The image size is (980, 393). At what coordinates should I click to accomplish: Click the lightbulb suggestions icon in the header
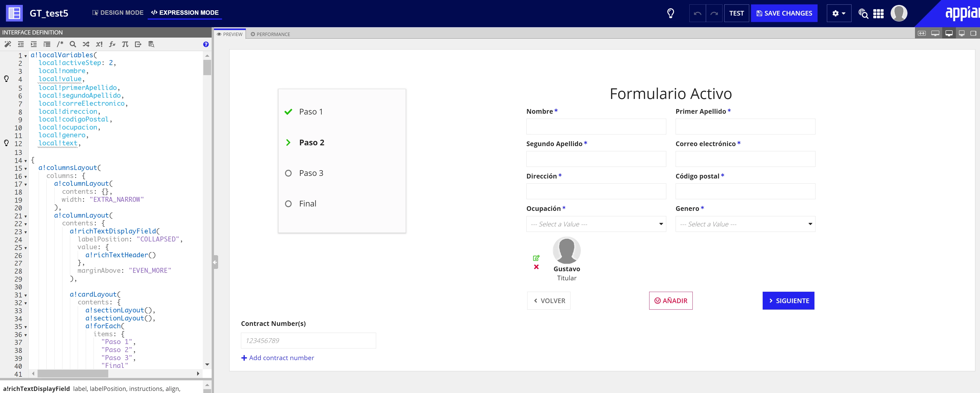click(x=671, y=13)
